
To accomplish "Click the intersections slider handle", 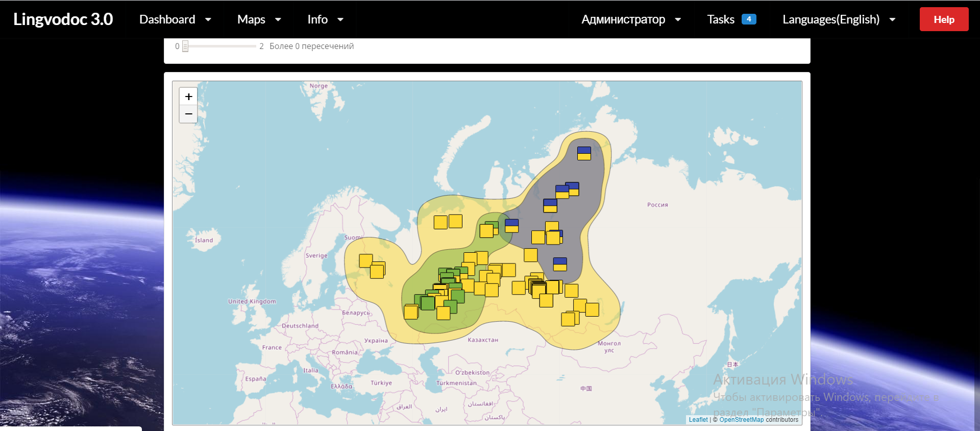I will click(185, 46).
